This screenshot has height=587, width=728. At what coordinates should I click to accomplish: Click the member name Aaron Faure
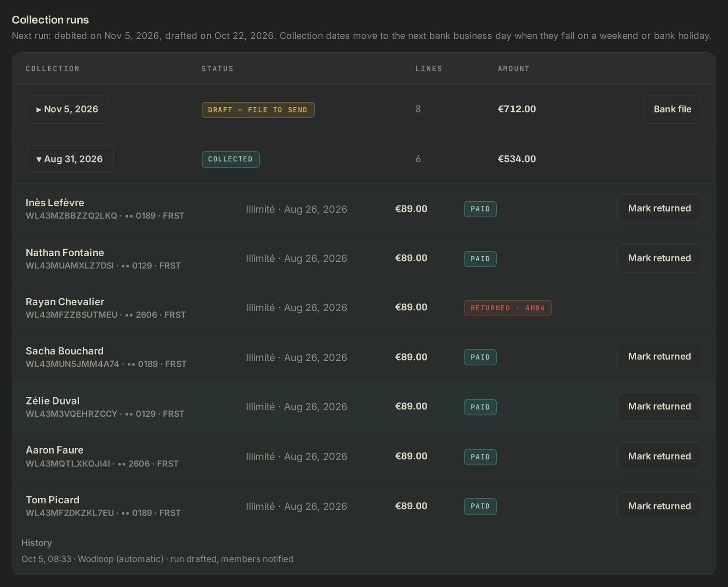55,450
